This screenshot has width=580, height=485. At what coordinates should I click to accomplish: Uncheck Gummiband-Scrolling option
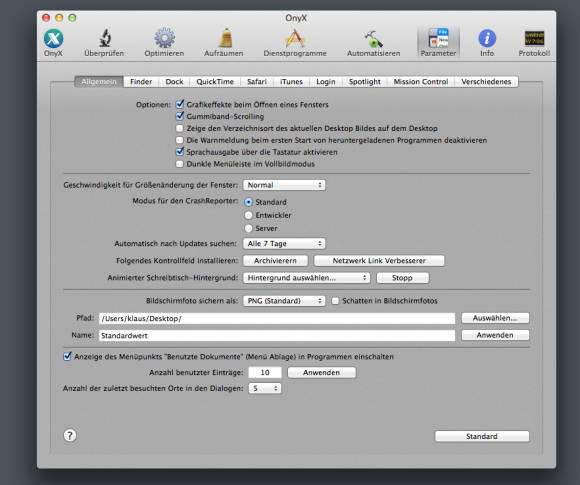(x=179, y=116)
